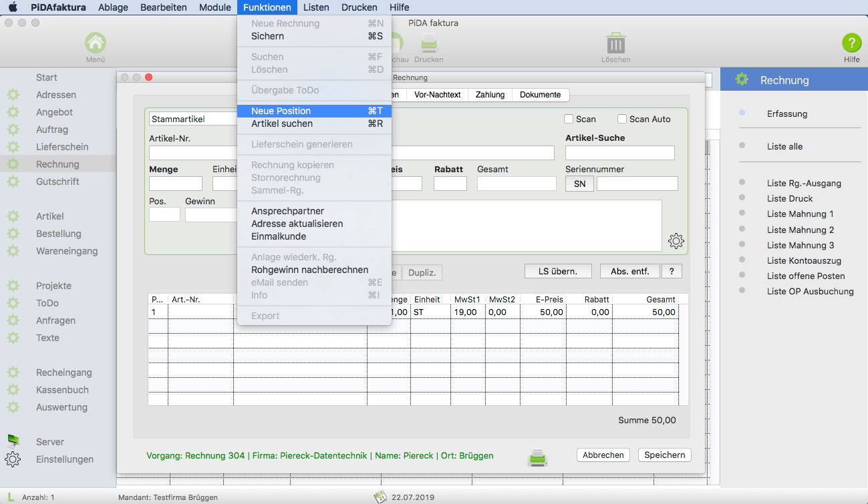This screenshot has width=868, height=504.
Task: Click gear icon next to Gutschrift
Action: [x=13, y=182]
